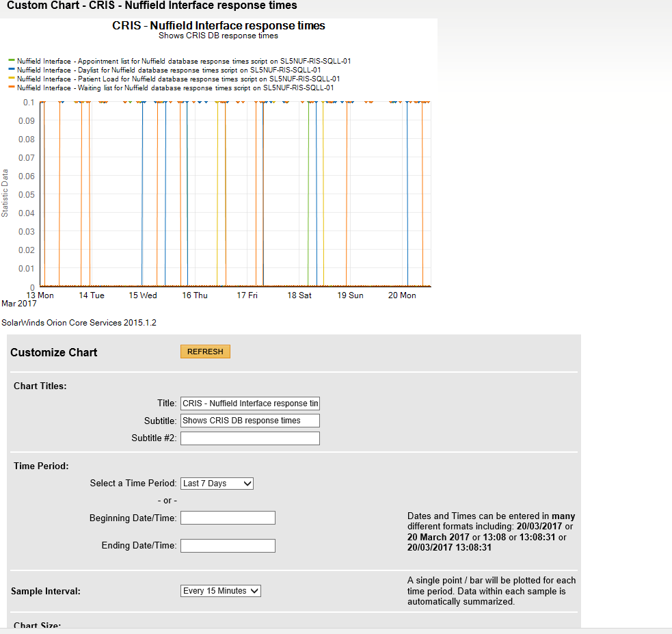The width and height of the screenshot is (672, 634).
Task: Click the '17 Fri' axis label
Action: pyautogui.click(x=247, y=295)
